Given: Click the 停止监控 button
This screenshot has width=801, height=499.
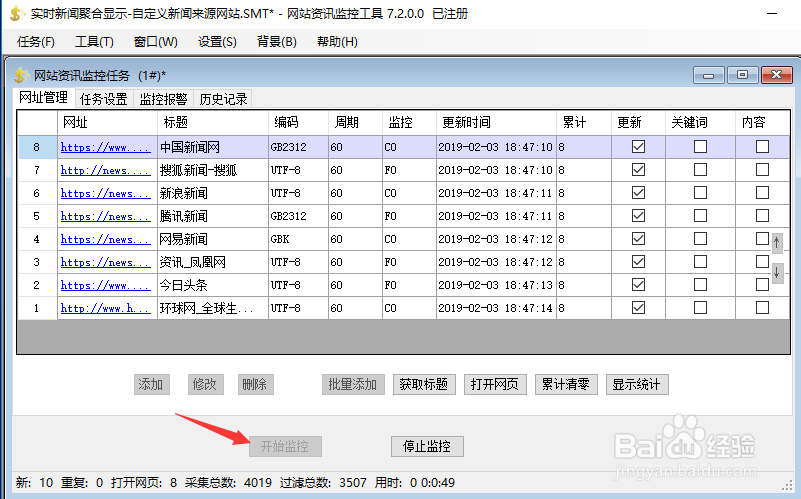Looking at the screenshot, I should 427,446.
